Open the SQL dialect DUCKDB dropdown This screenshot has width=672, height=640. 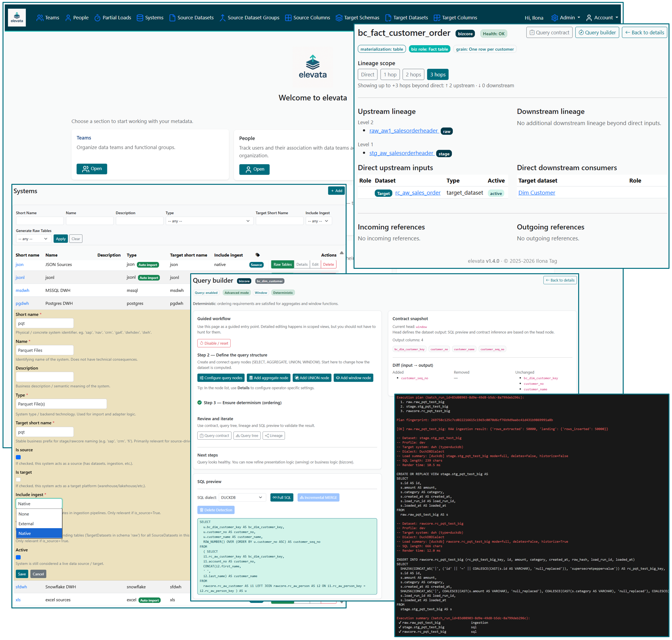coord(241,498)
